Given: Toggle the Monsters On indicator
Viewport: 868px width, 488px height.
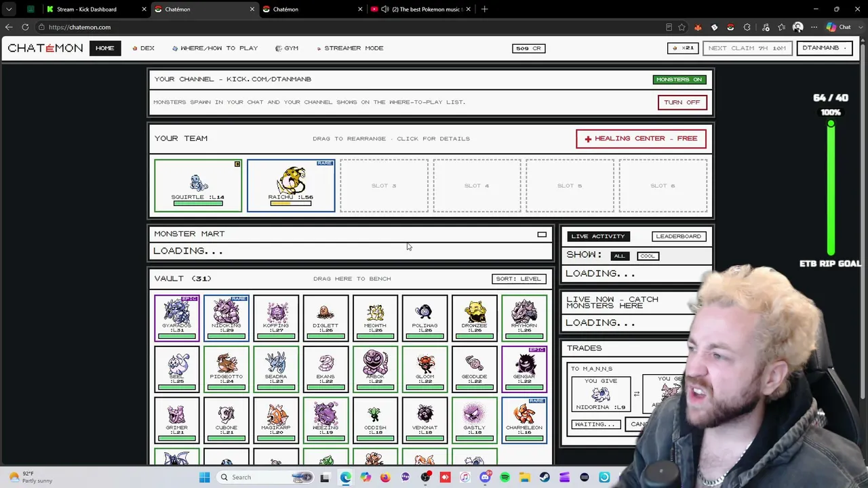Looking at the screenshot, I should (x=679, y=79).
